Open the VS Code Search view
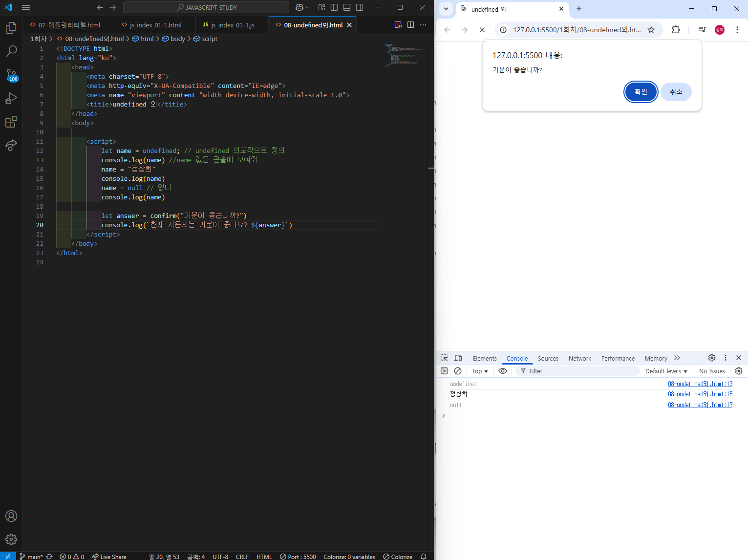Viewport: 748px width, 560px height. 11,51
